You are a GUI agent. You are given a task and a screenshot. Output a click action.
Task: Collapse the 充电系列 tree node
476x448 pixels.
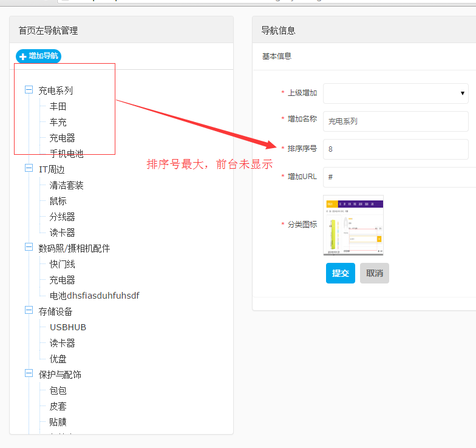pyautogui.click(x=29, y=90)
